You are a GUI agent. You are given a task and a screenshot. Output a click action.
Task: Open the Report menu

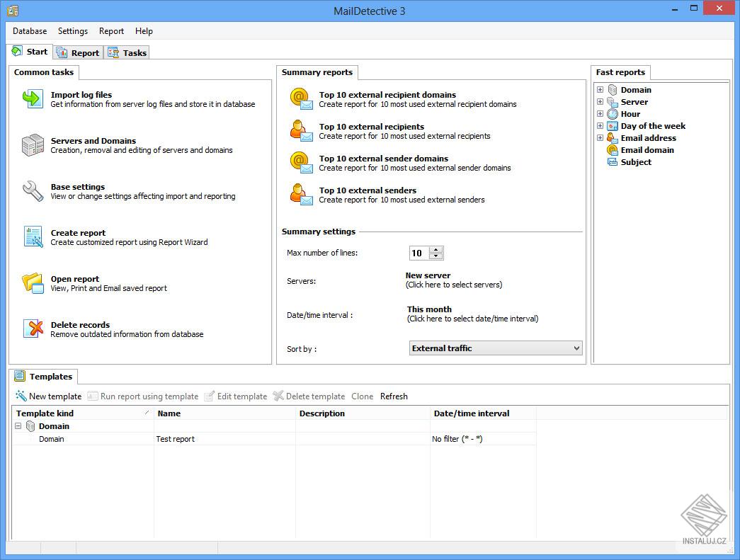click(111, 31)
